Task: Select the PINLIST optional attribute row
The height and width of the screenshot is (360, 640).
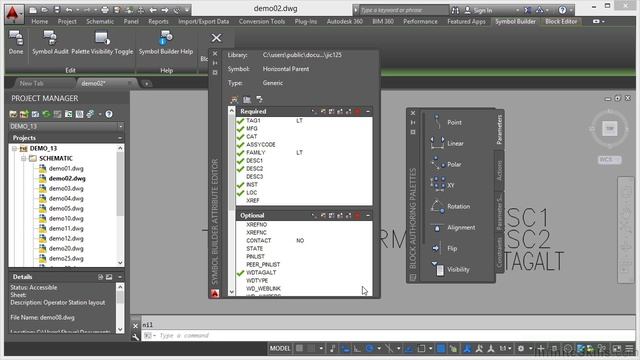Action: tap(304, 256)
